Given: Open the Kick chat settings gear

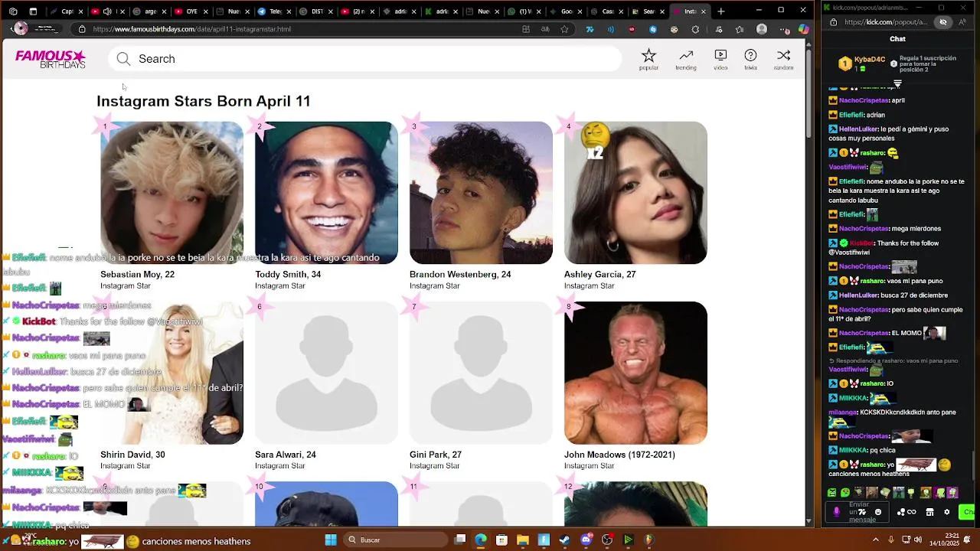Looking at the screenshot, I should coord(946,512).
